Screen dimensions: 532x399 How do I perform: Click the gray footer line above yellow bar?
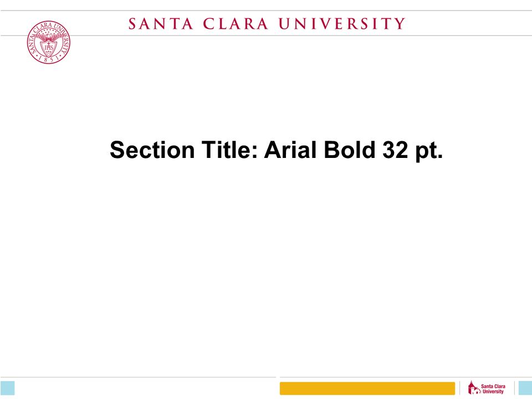(406, 377)
